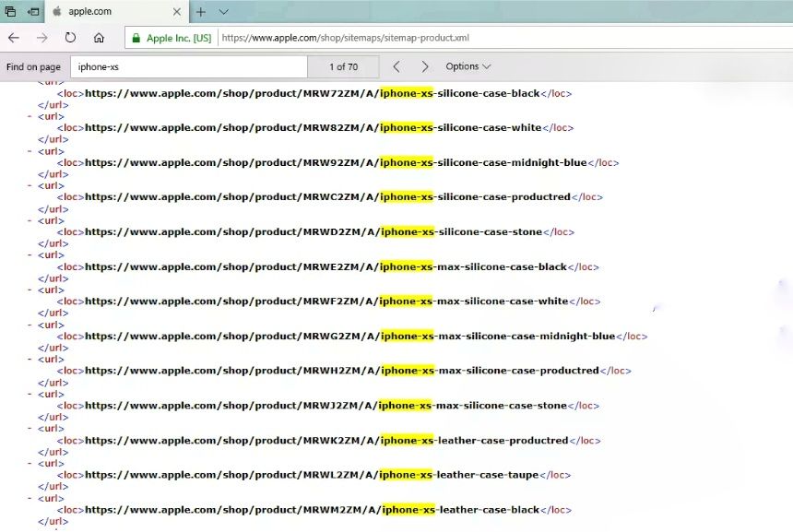
Task: Click the MRWC2ZM silicone-case-productred URL text
Action: point(327,197)
